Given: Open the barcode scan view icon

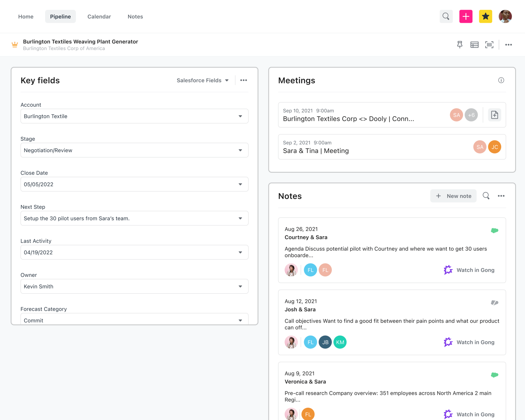Looking at the screenshot, I should (x=489, y=44).
